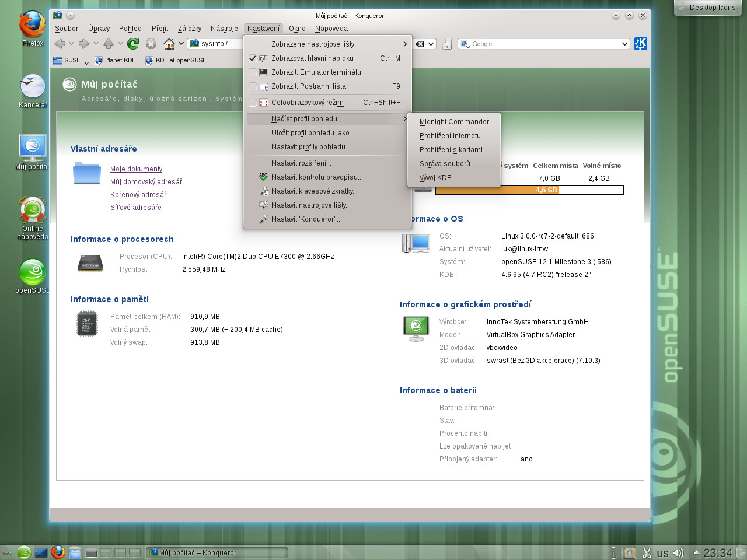Choose Nastavit klávesové zkratky menu entry
The height and width of the screenshot is (560, 747).
tap(314, 191)
